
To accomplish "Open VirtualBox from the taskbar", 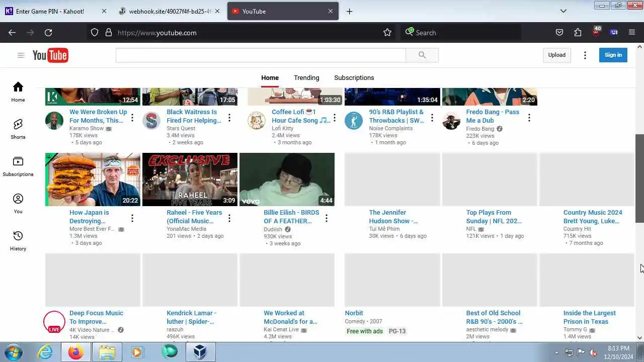I will click(x=200, y=352).
